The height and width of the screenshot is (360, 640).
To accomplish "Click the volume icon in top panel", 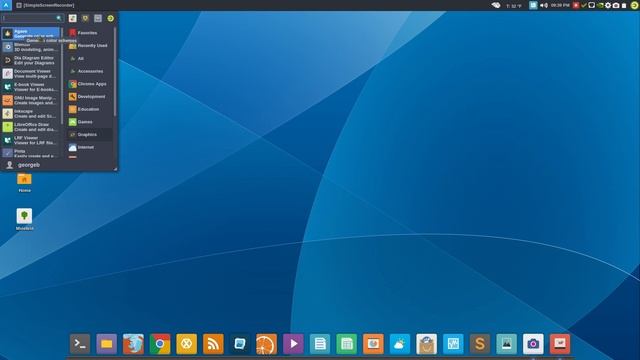I will pos(544,5).
